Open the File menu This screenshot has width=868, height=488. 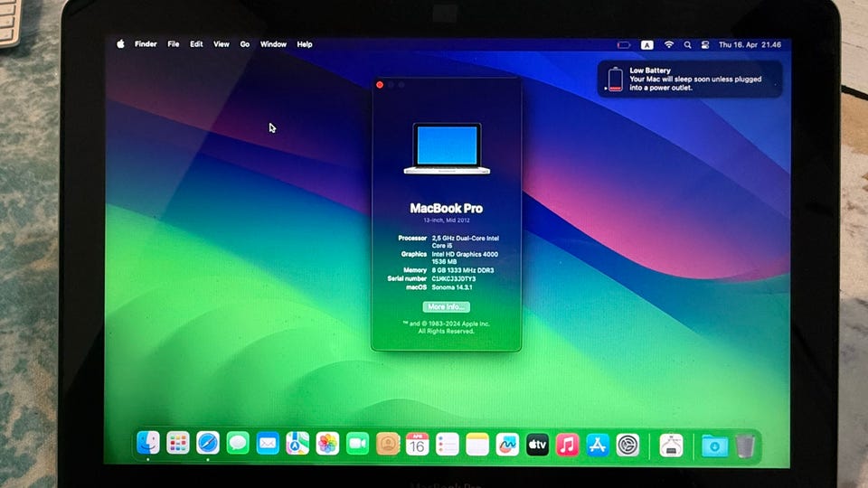(x=174, y=44)
